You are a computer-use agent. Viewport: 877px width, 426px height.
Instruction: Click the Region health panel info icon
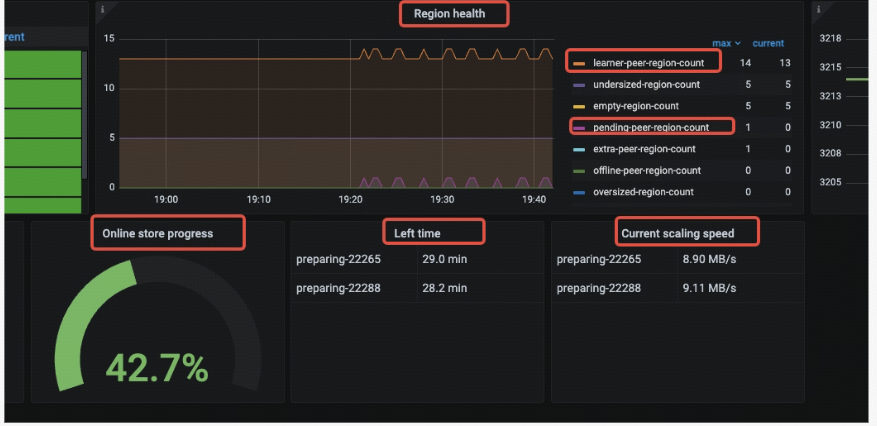pyautogui.click(x=102, y=8)
